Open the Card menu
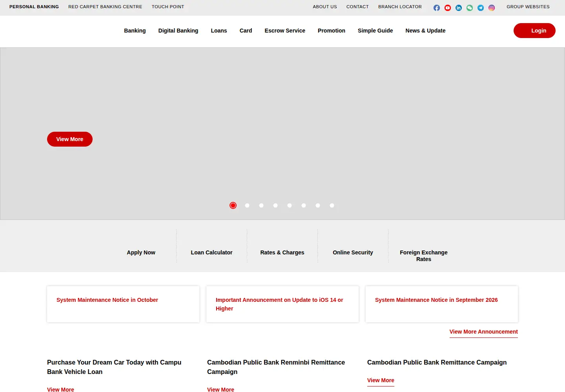 tap(246, 31)
